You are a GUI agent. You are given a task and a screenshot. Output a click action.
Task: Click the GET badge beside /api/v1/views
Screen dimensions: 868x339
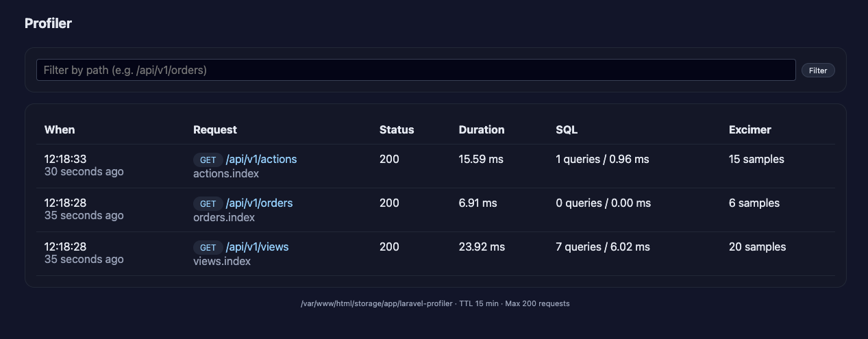coord(208,247)
